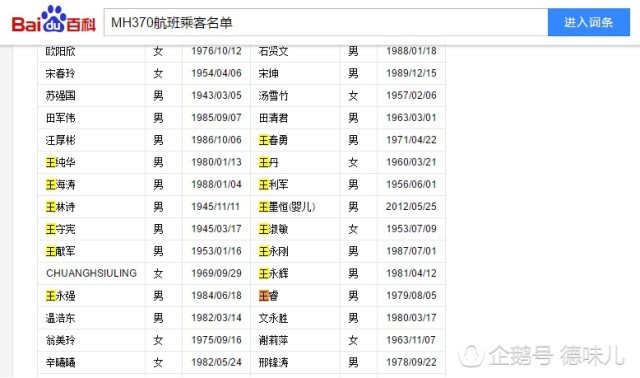
Task: Click birth date 1987/07/01
Action: pyautogui.click(x=411, y=251)
